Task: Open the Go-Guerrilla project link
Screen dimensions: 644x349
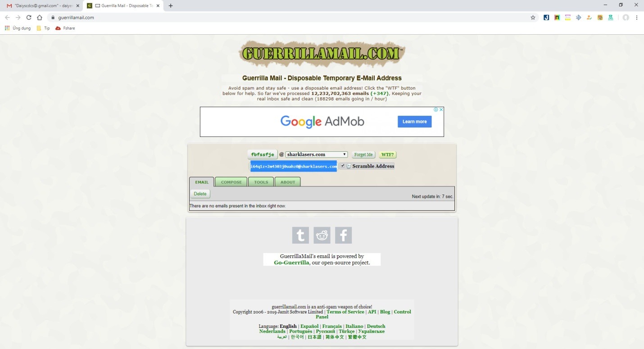Action: (291, 263)
